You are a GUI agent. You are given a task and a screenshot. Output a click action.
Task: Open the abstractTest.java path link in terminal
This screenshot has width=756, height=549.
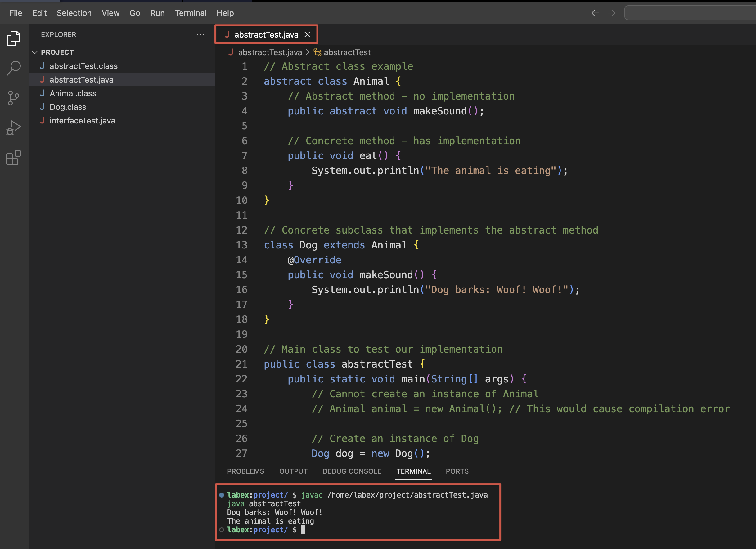point(407,495)
